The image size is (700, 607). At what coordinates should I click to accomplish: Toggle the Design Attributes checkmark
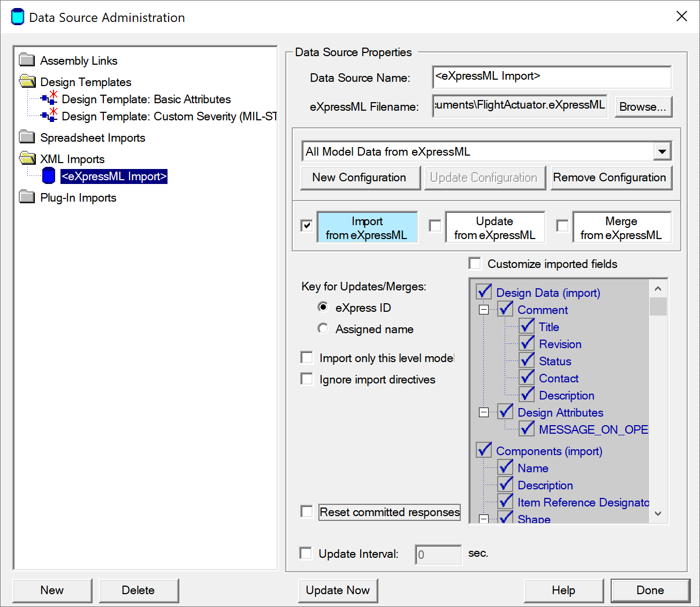point(506,411)
